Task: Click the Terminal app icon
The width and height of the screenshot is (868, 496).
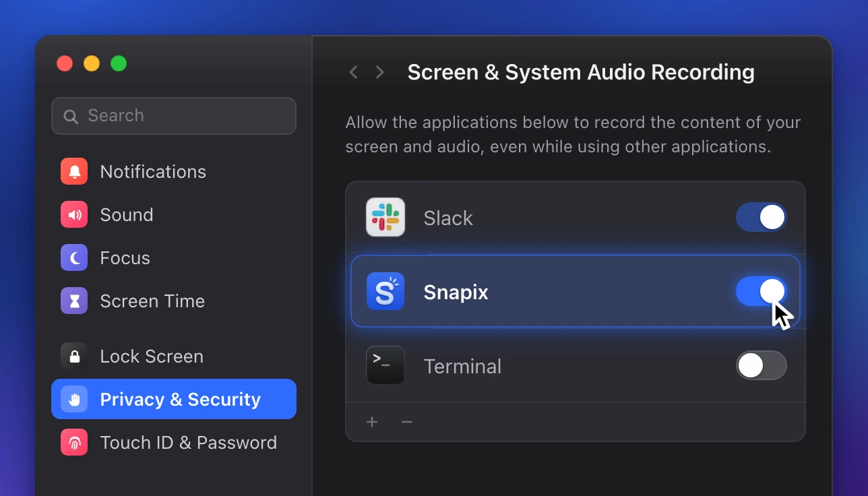Action: tap(385, 365)
